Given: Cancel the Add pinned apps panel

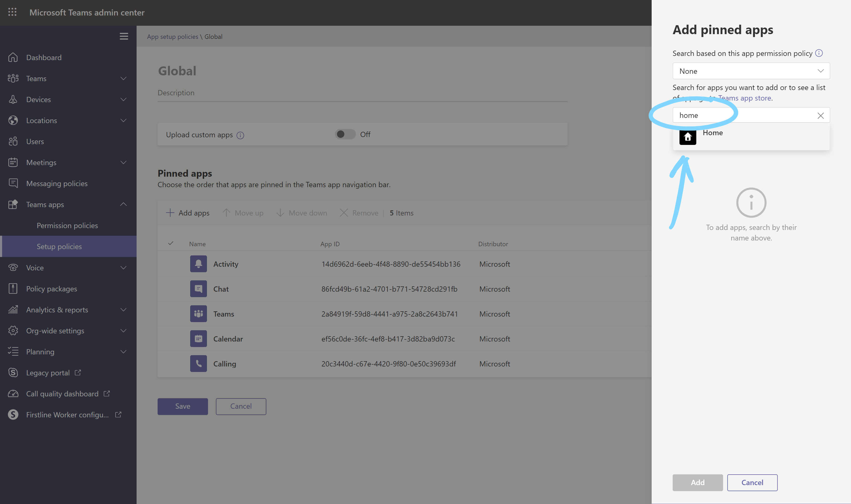Looking at the screenshot, I should [x=752, y=482].
